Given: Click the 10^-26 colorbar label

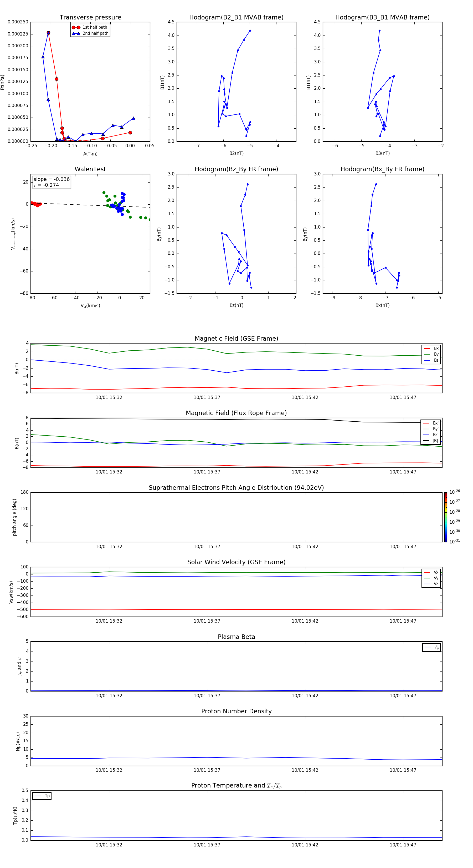Looking at the screenshot, I should pyautogui.click(x=455, y=492).
